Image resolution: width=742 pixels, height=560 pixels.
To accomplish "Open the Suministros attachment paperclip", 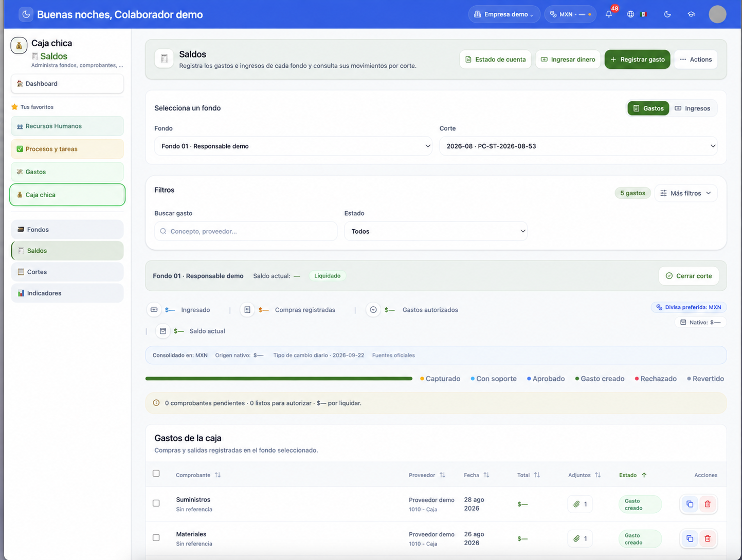I will coord(580,504).
